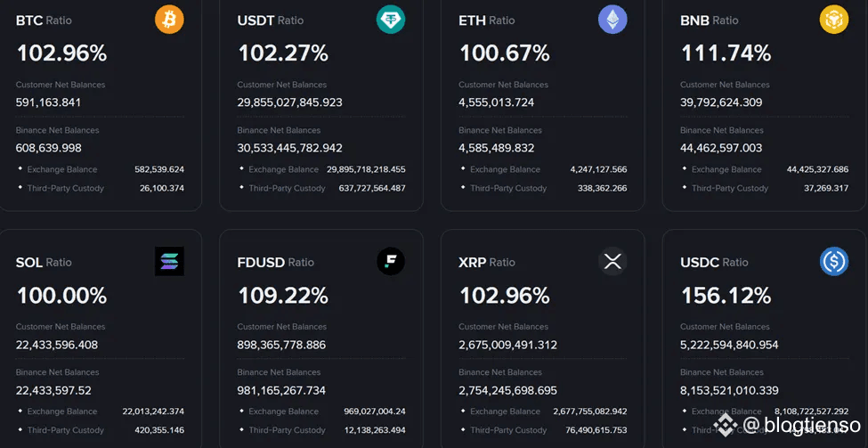Image resolution: width=868 pixels, height=448 pixels.
Task: Select the BTC Ratio heading
Action: point(44,20)
